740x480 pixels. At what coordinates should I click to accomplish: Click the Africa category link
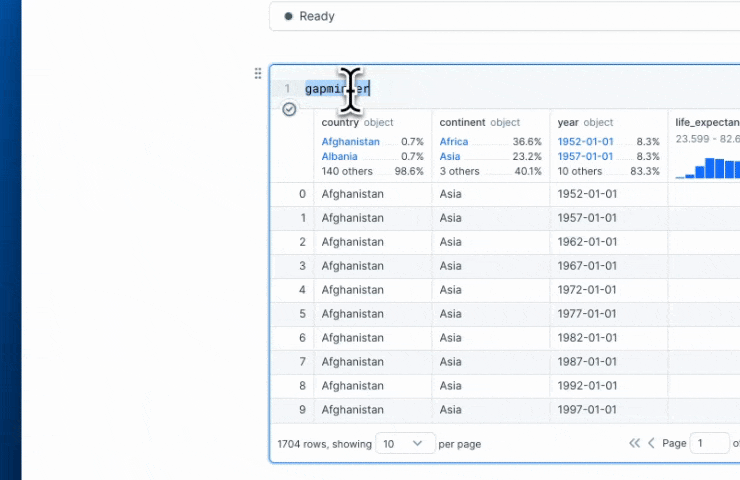pos(454,142)
